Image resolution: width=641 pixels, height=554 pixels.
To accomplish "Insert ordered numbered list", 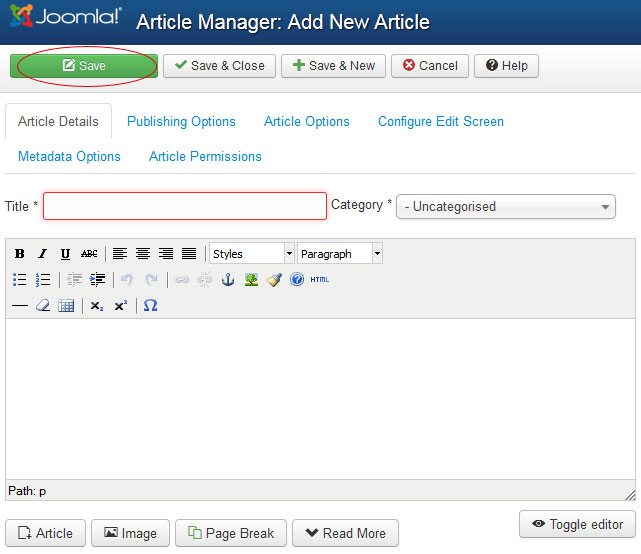I will (x=43, y=280).
